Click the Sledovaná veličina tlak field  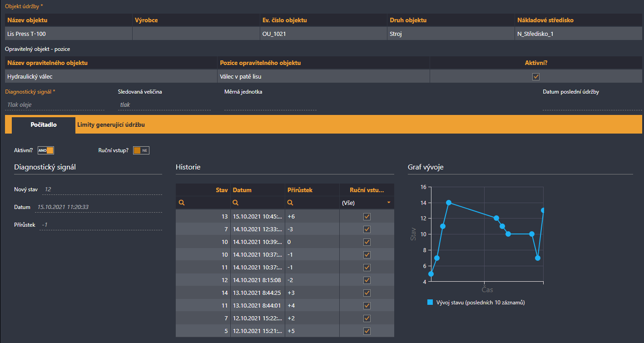[x=164, y=105]
